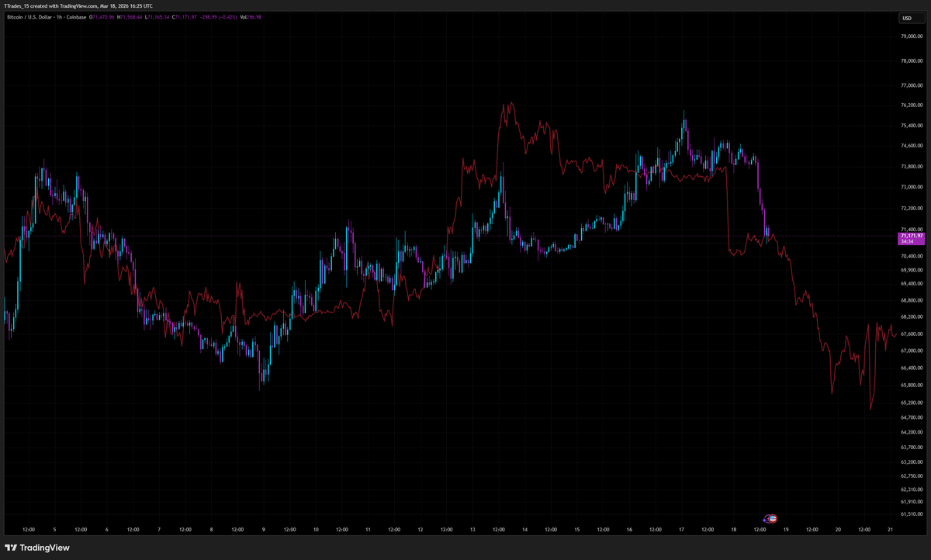This screenshot has height=560, width=931.
Task: Click the USD currency button on the price scale
Action: 910,18
